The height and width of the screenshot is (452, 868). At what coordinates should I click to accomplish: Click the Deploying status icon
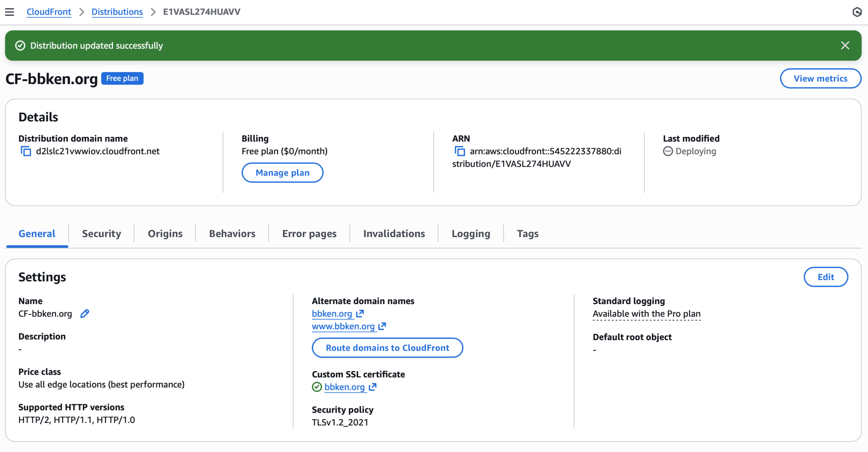coord(668,151)
